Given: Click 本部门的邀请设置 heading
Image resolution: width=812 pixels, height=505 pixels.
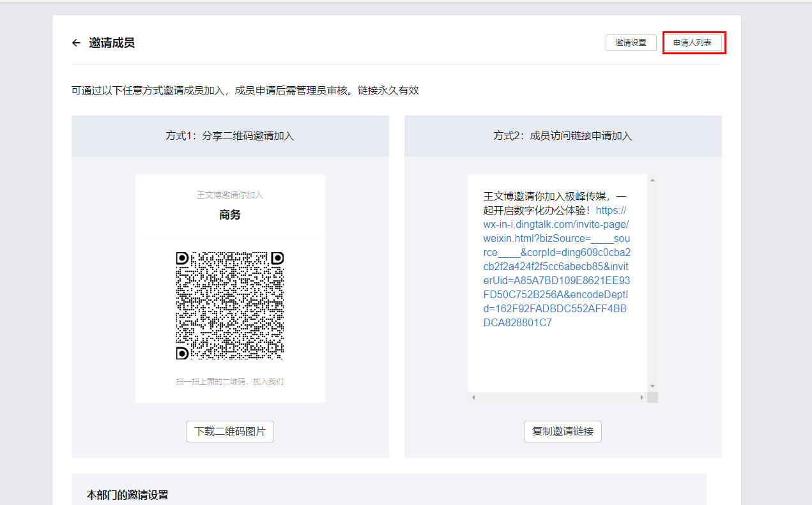Looking at the screenshot, I should (128, 495).
